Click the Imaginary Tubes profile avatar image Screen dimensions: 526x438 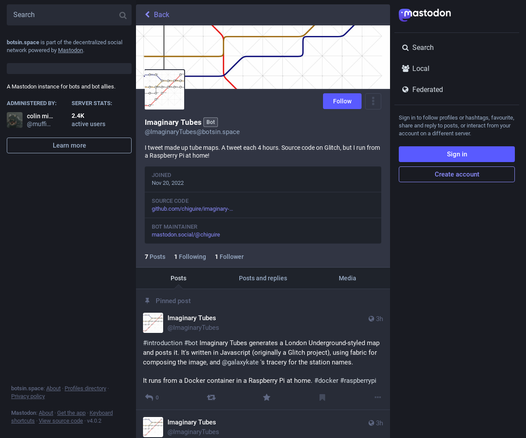(164, 90)
